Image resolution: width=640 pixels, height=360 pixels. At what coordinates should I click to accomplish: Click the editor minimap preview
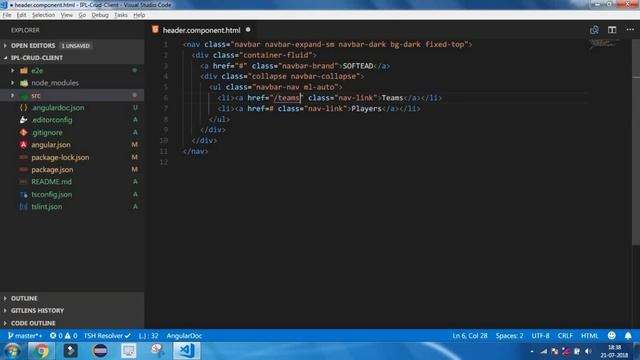point(604,44)
